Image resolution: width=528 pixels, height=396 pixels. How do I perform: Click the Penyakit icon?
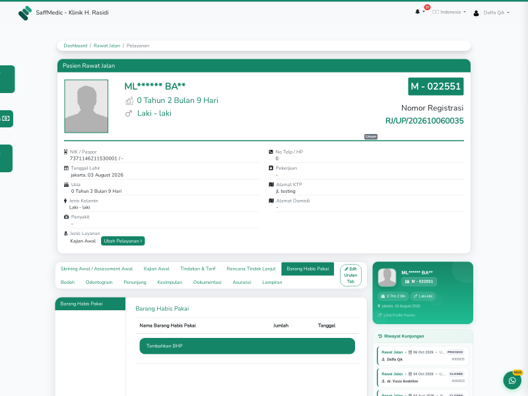(x=66, y=217)
